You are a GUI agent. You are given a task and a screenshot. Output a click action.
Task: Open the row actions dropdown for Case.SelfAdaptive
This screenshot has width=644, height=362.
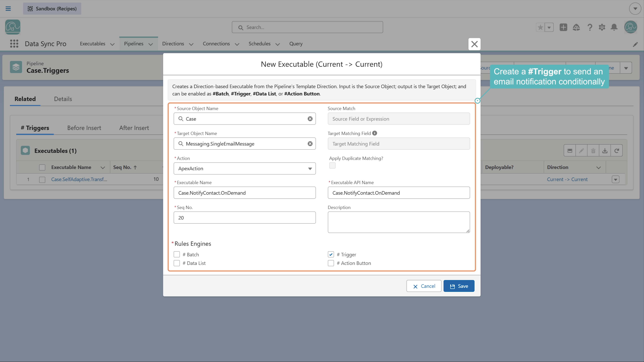pyautogui.click(x=615, y=179)
